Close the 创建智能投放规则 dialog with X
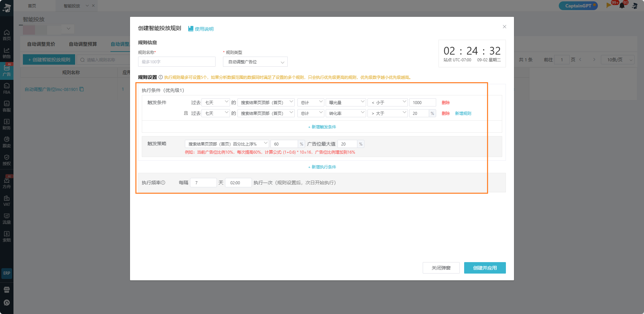644x314 pixels. (505, 27)
